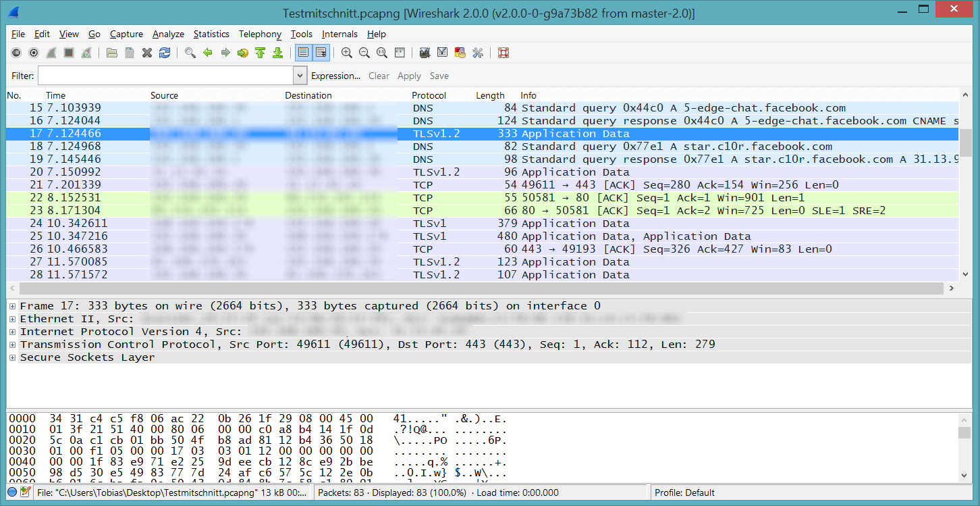Screen dimensions: 980x506
Task: Open a capture file
Action: point(112,53)
